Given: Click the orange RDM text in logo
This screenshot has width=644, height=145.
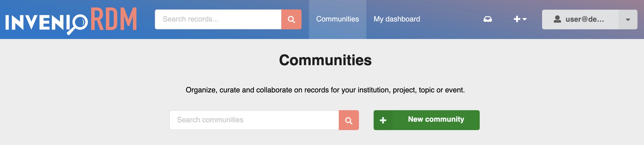Looking at the screenshot, I should tap(114, 19).
